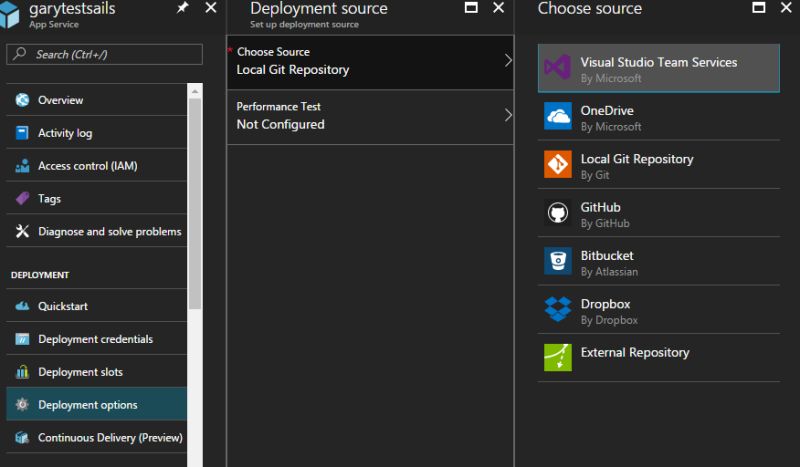Click the Deployment slots chart icon

point(22,372)
